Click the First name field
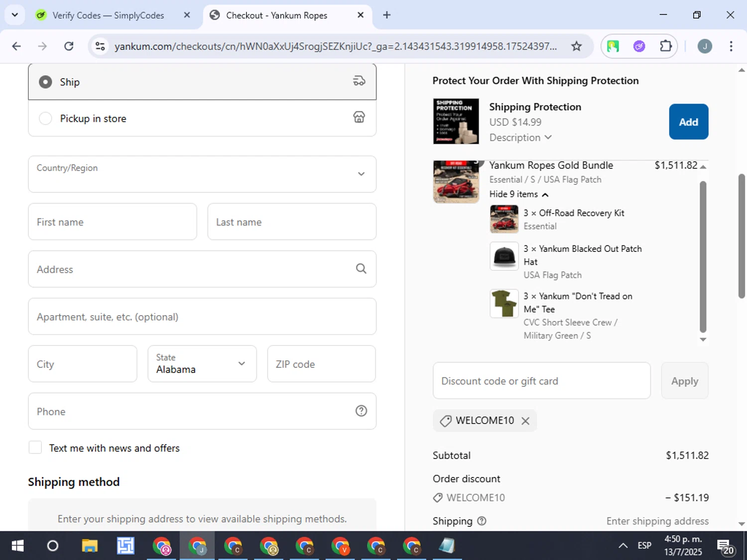747x560 pixels. [113, 222]
